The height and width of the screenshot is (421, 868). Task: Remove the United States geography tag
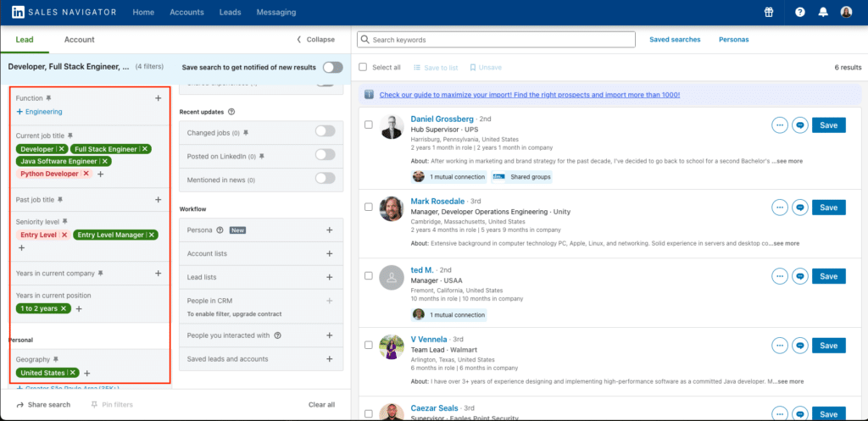pos(73,373)
